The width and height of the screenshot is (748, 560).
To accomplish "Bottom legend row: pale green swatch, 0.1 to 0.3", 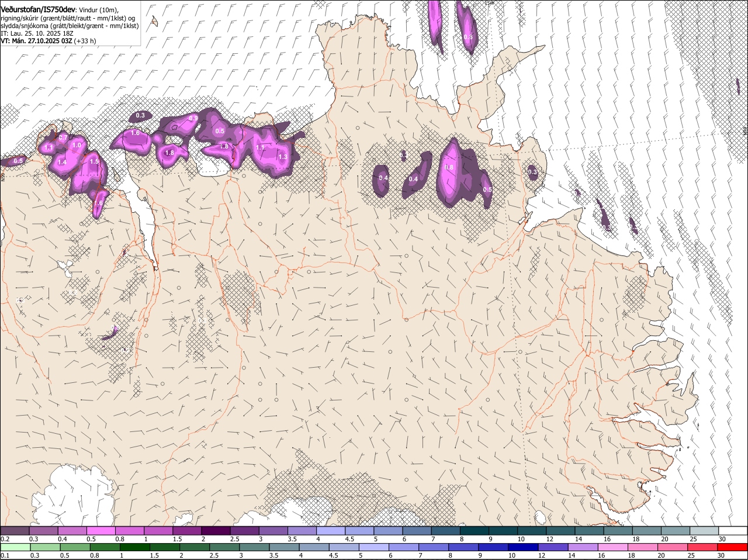I will (15, 547).
